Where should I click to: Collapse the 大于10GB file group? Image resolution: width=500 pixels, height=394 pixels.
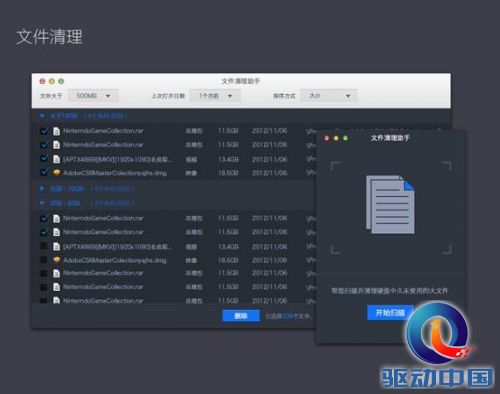(x=42, y=116)
